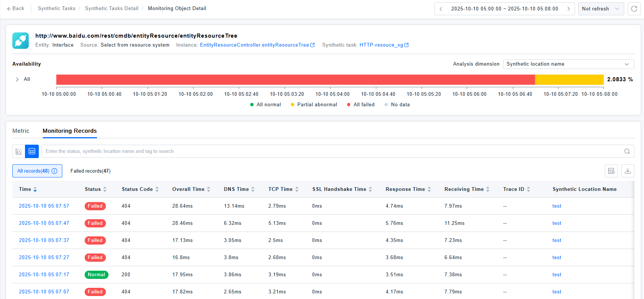Screen dimensions: 644x299
Task: Click info icon beside All records
Action: coord(54,171)
